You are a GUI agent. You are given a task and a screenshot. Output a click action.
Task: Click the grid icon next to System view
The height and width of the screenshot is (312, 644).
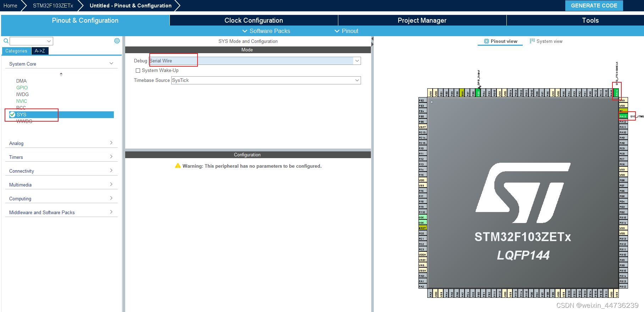tap(532, 41)
